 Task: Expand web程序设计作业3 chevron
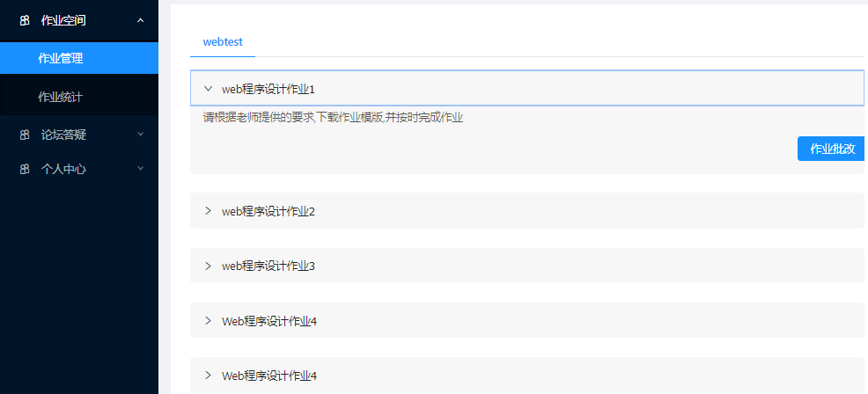208,266
